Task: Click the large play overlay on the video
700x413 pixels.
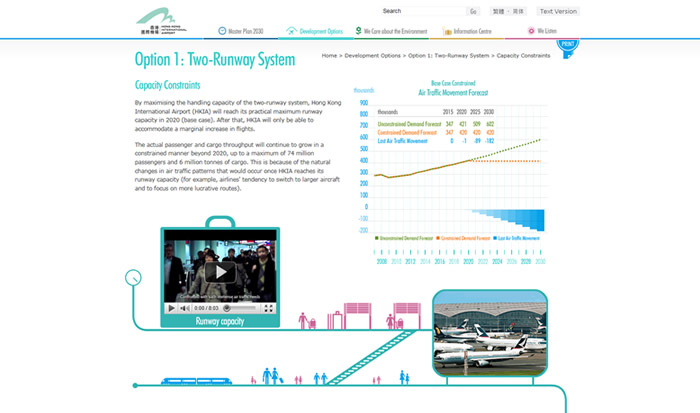Action: [x=220, y=271]
